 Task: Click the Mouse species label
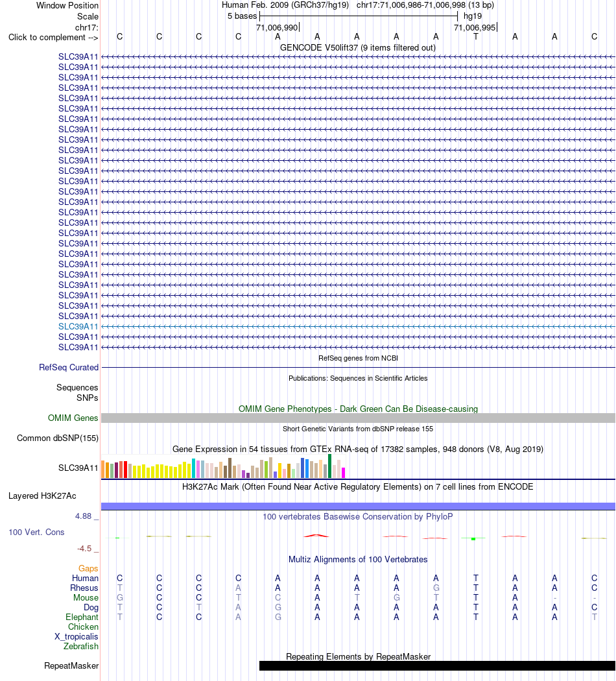[86, 597]
